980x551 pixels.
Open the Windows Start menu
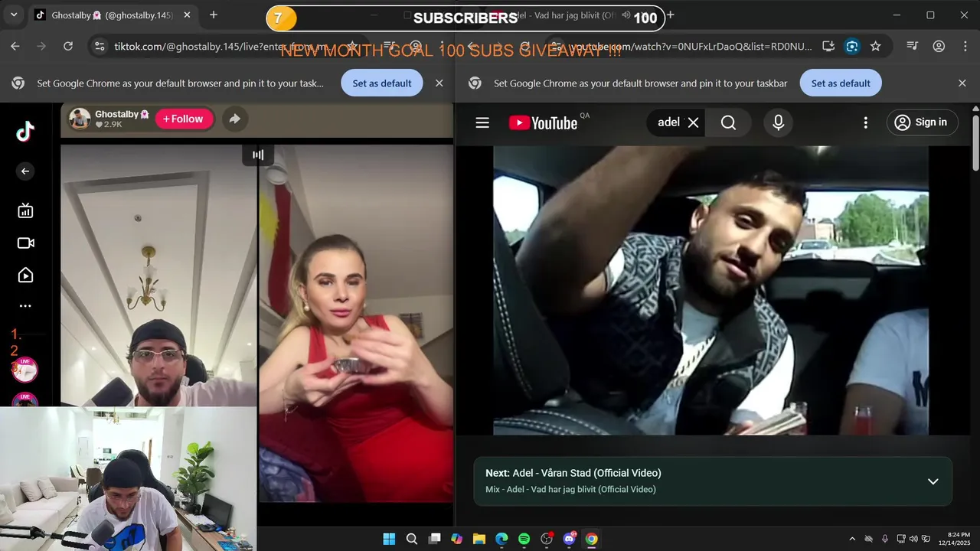pyautogui.click(x=389, y=539)
